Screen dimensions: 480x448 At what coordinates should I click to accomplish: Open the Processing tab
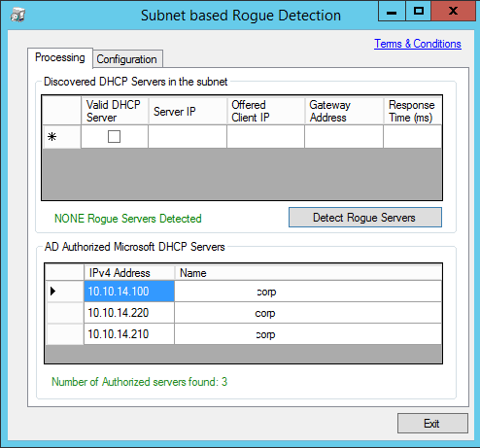(60, 57)
